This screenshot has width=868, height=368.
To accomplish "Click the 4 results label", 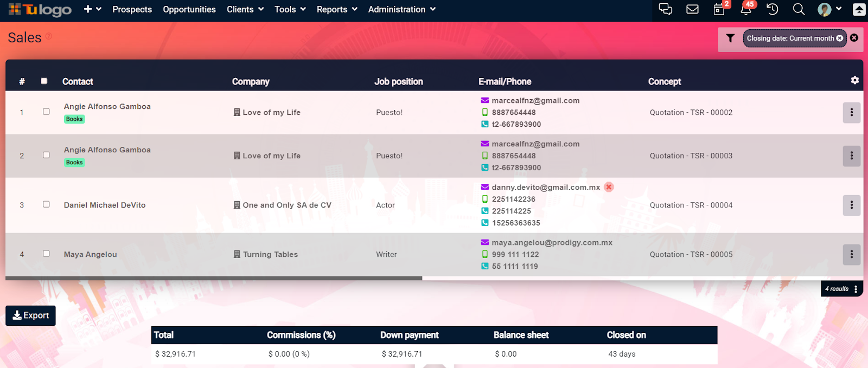I will coord(837,289).
